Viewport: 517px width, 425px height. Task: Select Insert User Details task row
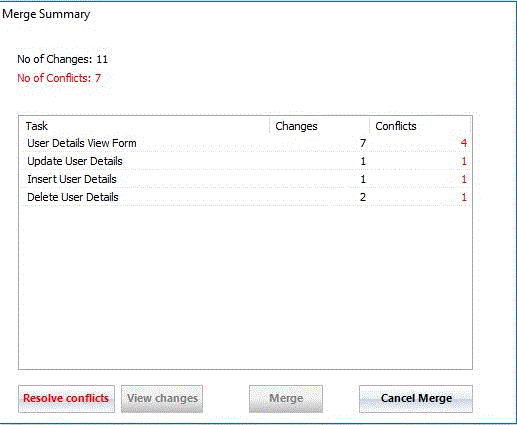245,179
